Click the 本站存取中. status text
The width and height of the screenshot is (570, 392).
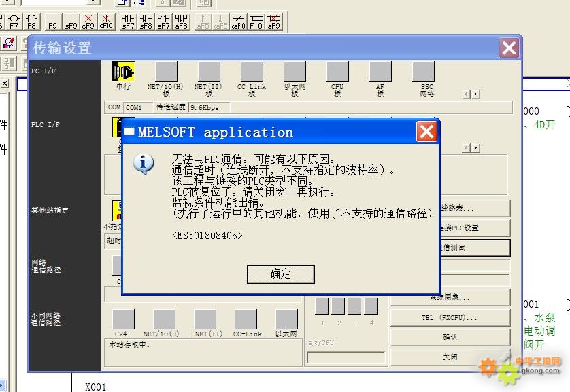[129, 344]
